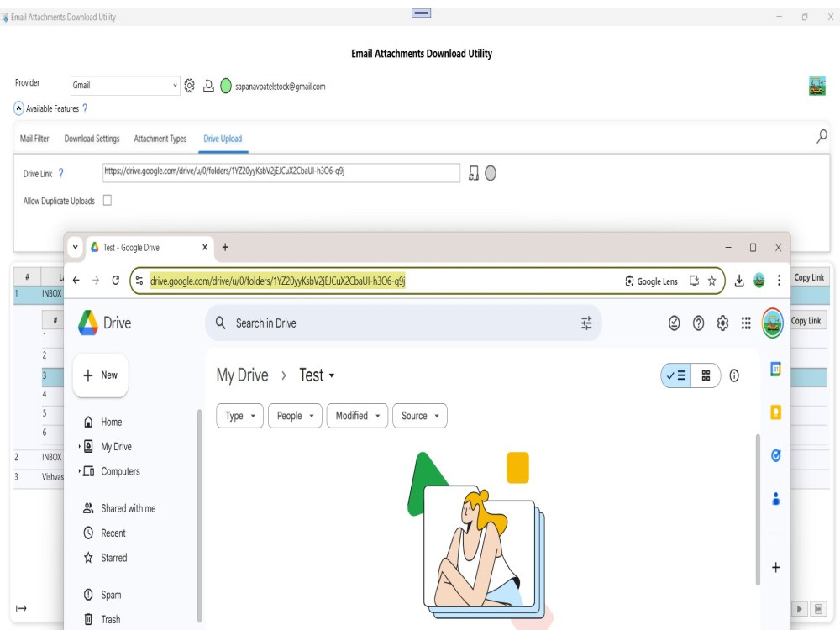Open the Chrome three-dot menu

point(779,281)
